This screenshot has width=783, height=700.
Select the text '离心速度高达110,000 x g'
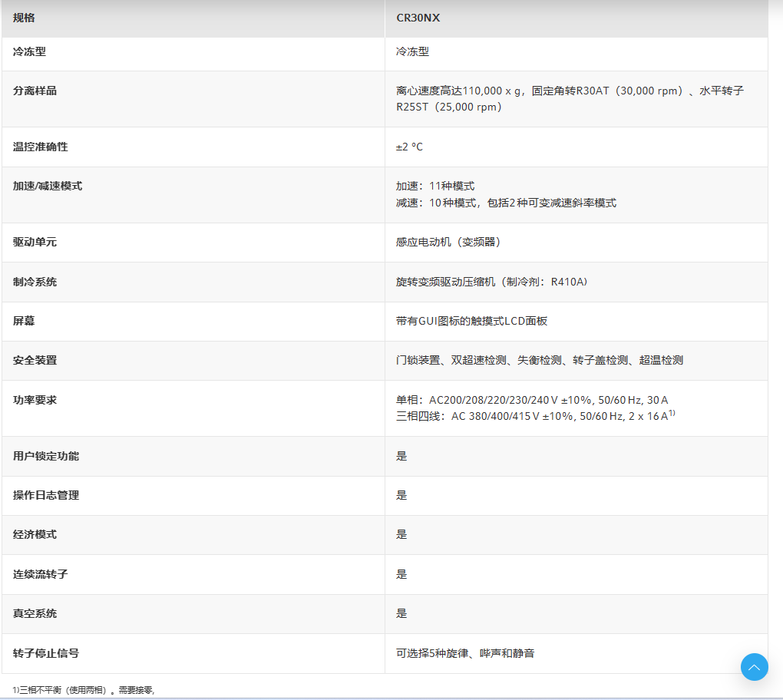tap(458, 91)
